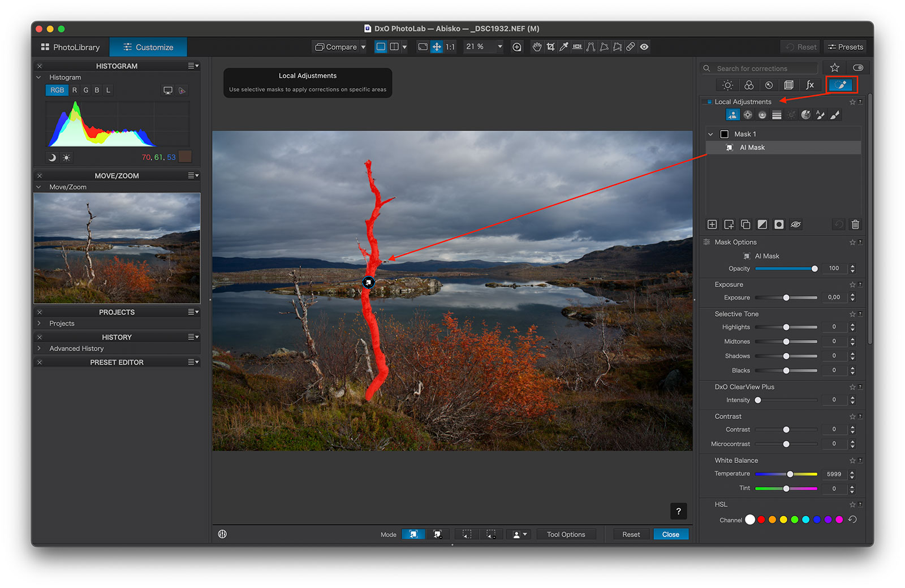Screen dimensions: 905x588
Task: Switch to PhotoLibrary tab
Action: 71,47
